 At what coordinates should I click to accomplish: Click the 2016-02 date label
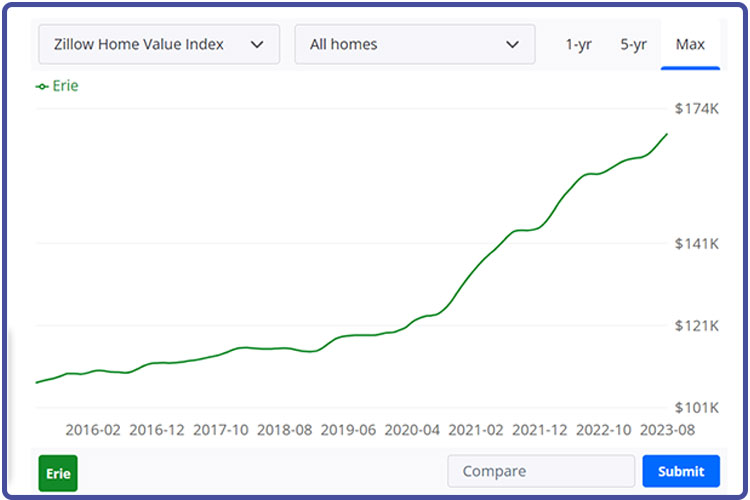point(93,430)
